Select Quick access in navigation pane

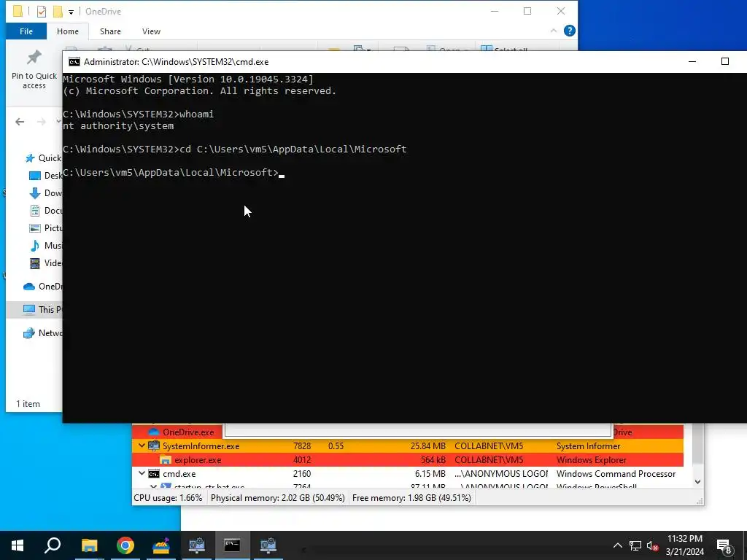[43, 158]
